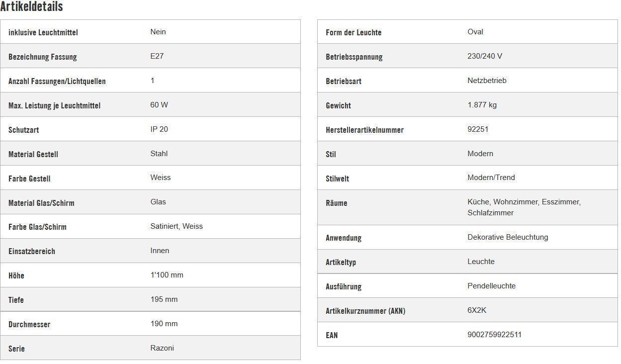Select the Höhe 1'100 mm value
This screenshot has width=621, height=364.
point(167,275)
